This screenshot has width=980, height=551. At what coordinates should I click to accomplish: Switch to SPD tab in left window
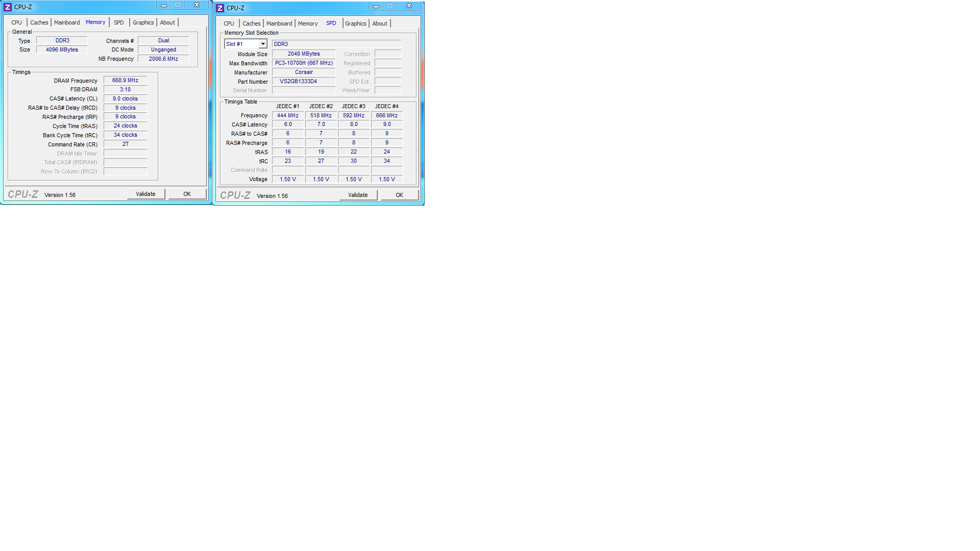[118, 22]
